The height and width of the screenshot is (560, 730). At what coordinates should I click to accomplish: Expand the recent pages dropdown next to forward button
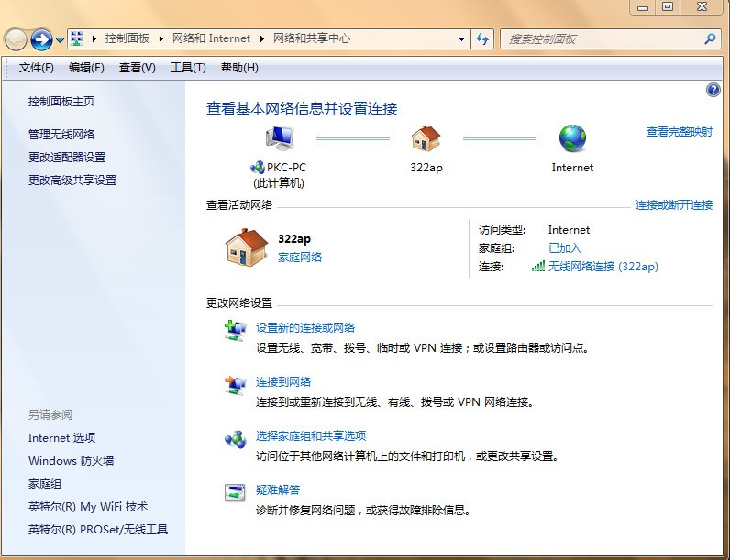[x=61, y=40]
